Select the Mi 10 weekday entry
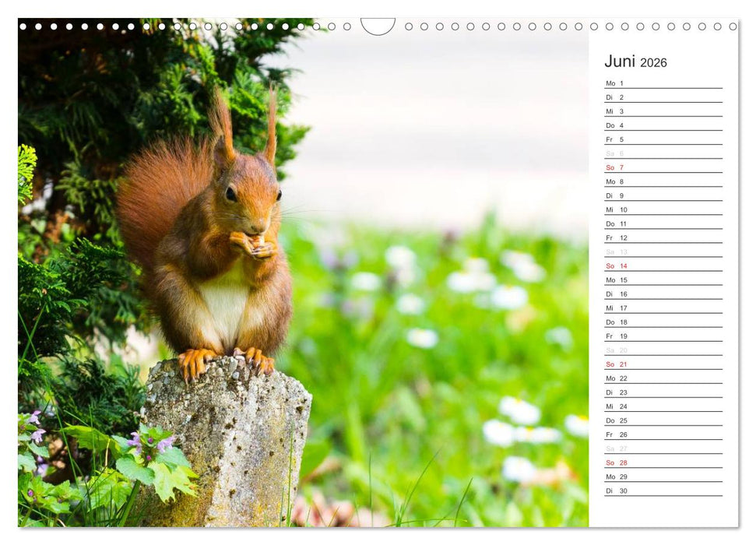The image size is (756, 545). click(615, 209)
